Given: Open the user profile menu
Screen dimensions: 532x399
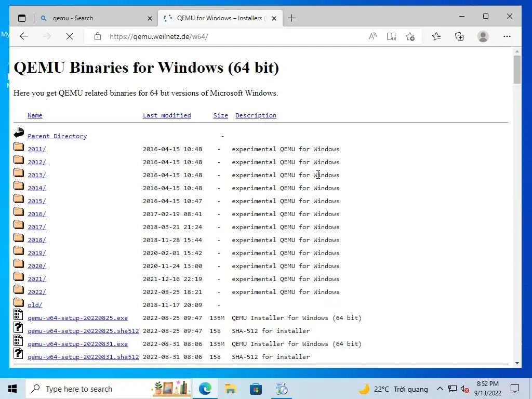Looking at the screenshot, I should click(483, 36).
